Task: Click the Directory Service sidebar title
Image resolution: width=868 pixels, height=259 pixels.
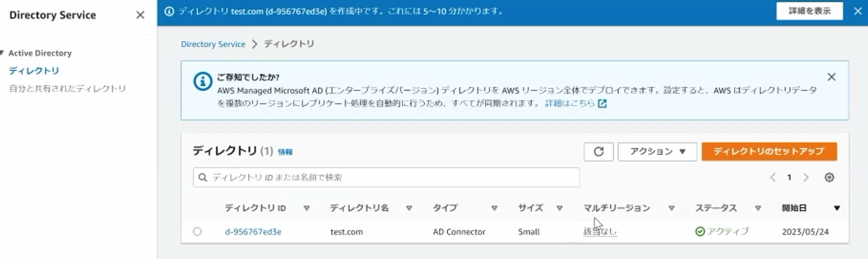Action: (x=52, y=15)
